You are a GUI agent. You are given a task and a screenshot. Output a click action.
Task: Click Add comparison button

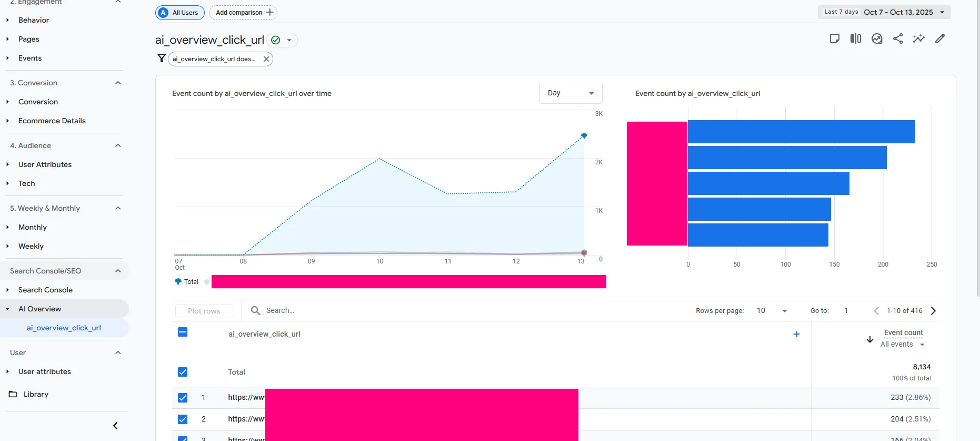point(243,13)
